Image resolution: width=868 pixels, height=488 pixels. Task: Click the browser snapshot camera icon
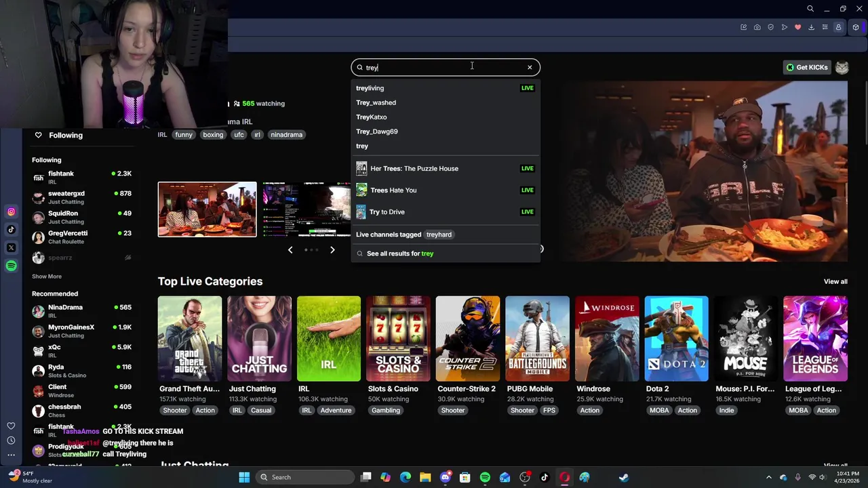coord(757,27)
